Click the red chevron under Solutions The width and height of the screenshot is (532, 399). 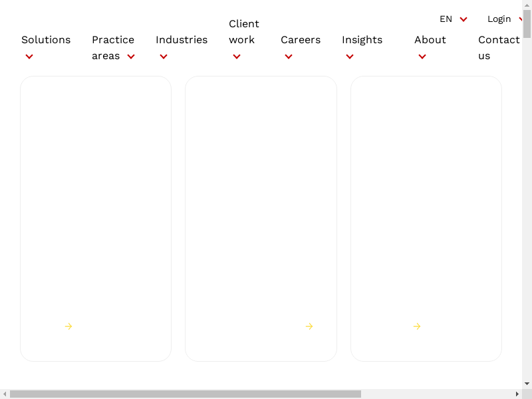29,57
